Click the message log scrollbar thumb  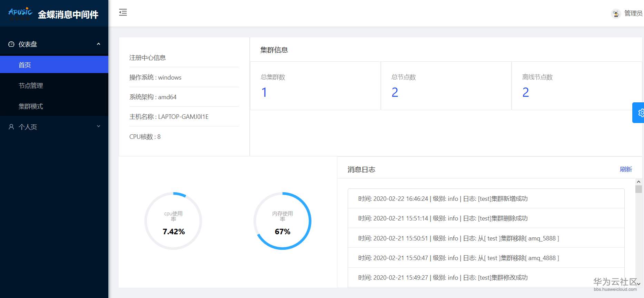click(638, 189)
